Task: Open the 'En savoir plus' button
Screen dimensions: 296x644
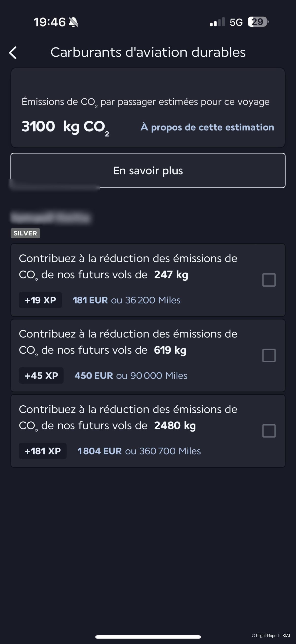Action: tap(148, 170)
